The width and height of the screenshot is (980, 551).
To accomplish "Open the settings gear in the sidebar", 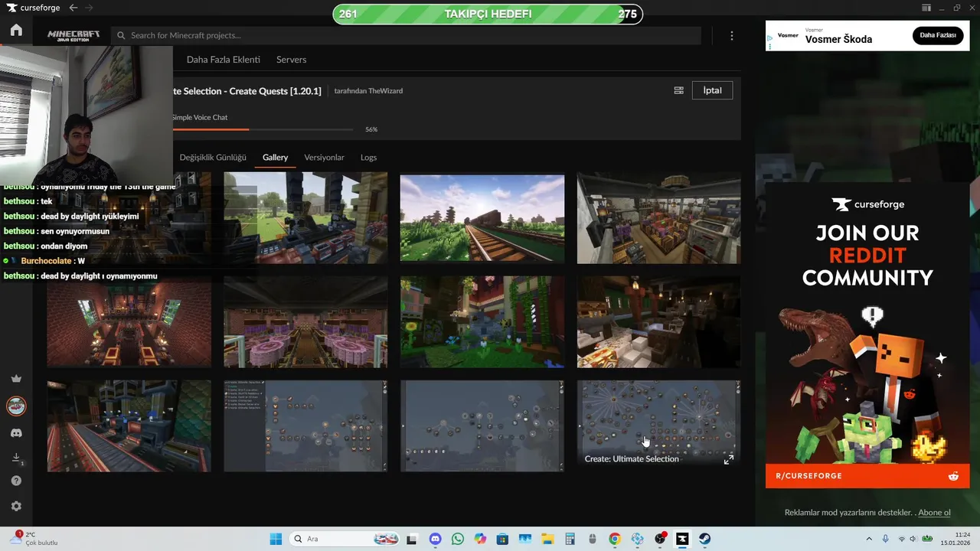I will click(16, 506).
